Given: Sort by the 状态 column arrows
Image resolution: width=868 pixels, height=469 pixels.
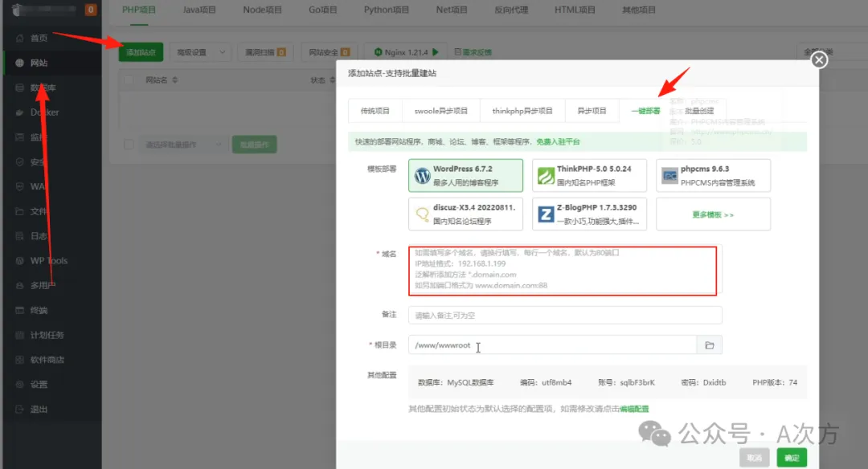Looking at the screenshot, I should click(x=332, y=80).
